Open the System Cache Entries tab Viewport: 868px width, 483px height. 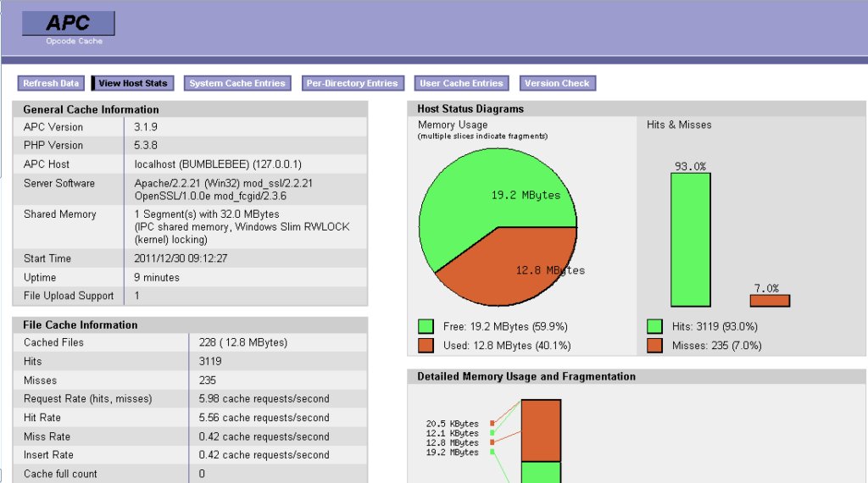pos(236,83)
